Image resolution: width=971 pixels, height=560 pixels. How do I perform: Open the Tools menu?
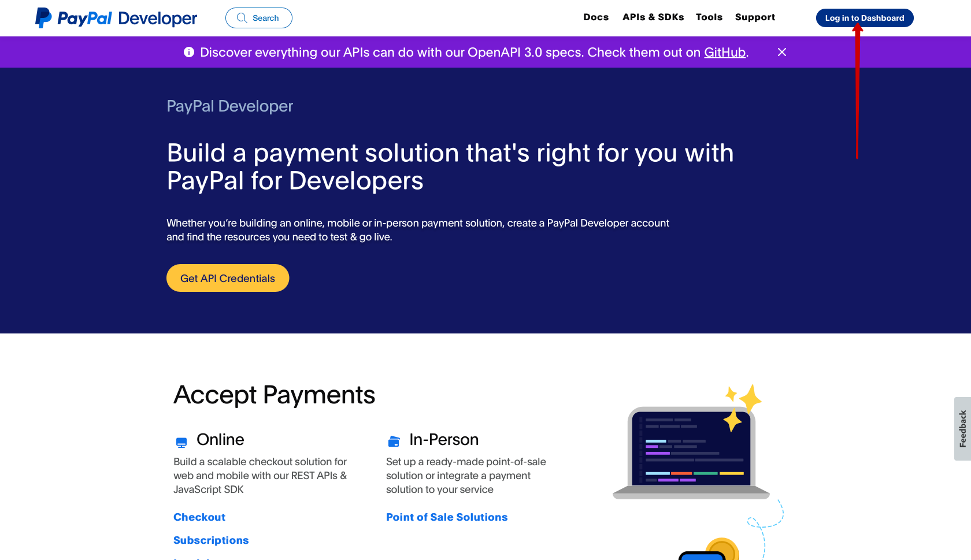coord(709,17)
